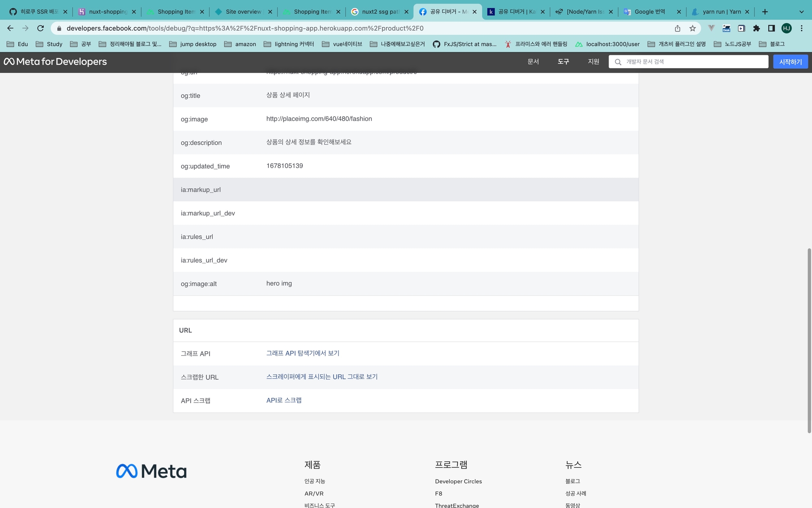
Task: Open the amazon bookmarks folder
Action: tap(240, 44)
